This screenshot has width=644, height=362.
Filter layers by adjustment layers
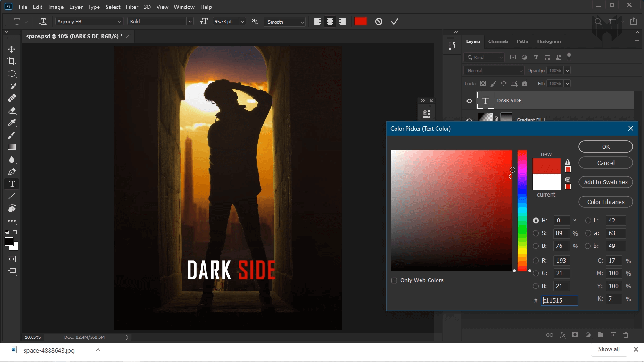point(524,57)
